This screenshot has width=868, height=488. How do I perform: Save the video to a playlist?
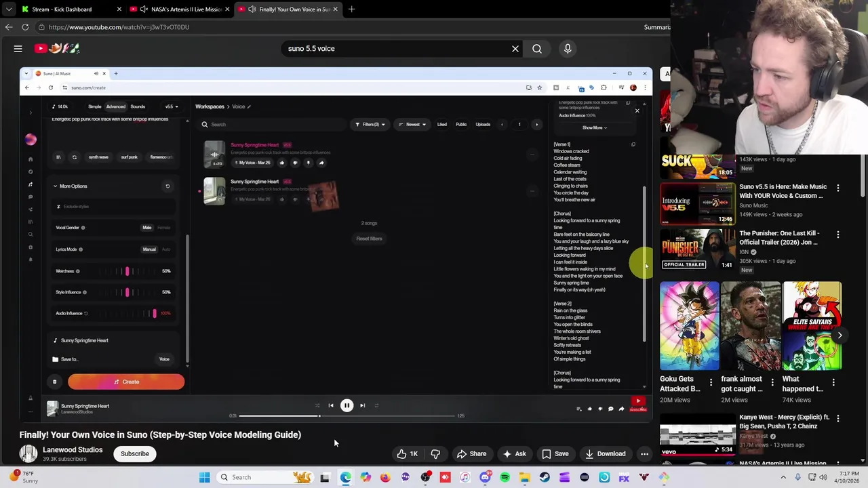[555, 454]
